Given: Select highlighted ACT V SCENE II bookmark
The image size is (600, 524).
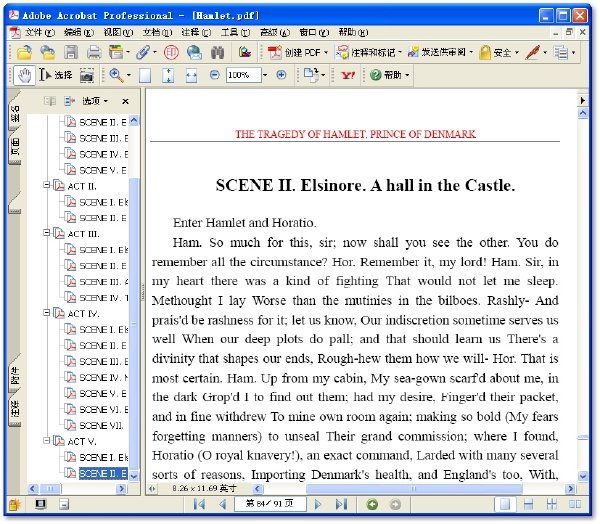Looking at the screenshot, I should click(x=103, y=473).
